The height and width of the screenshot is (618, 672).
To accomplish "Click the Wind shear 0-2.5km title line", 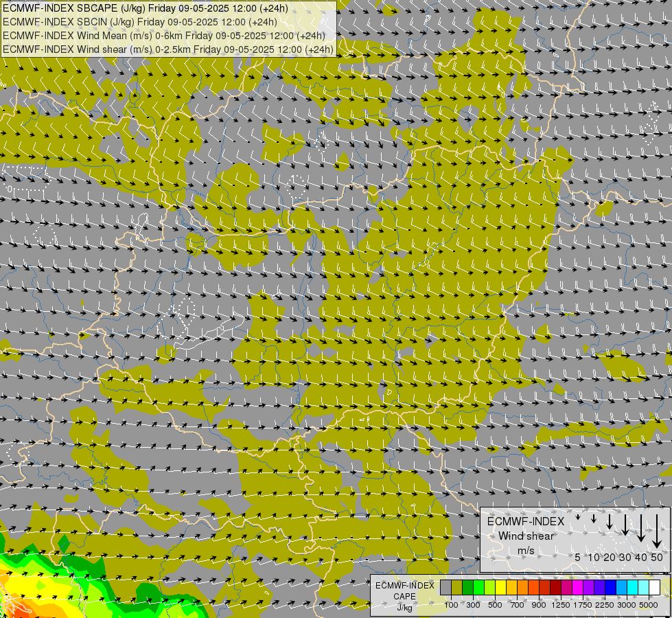I will point(168,49).
